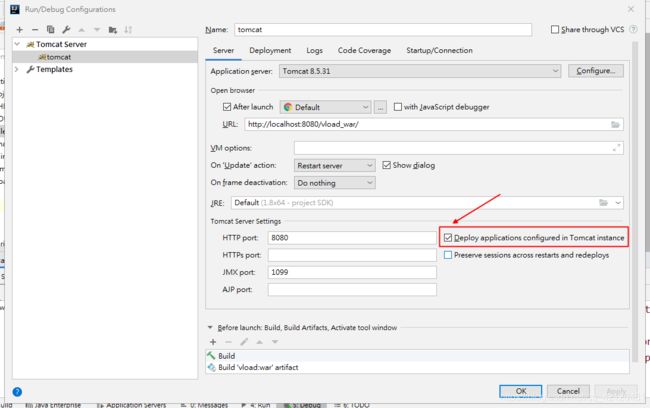The width and height of the screenshot is (650, 408).
Task: Switch to Logs tab
Action: (x=315, y=51)
